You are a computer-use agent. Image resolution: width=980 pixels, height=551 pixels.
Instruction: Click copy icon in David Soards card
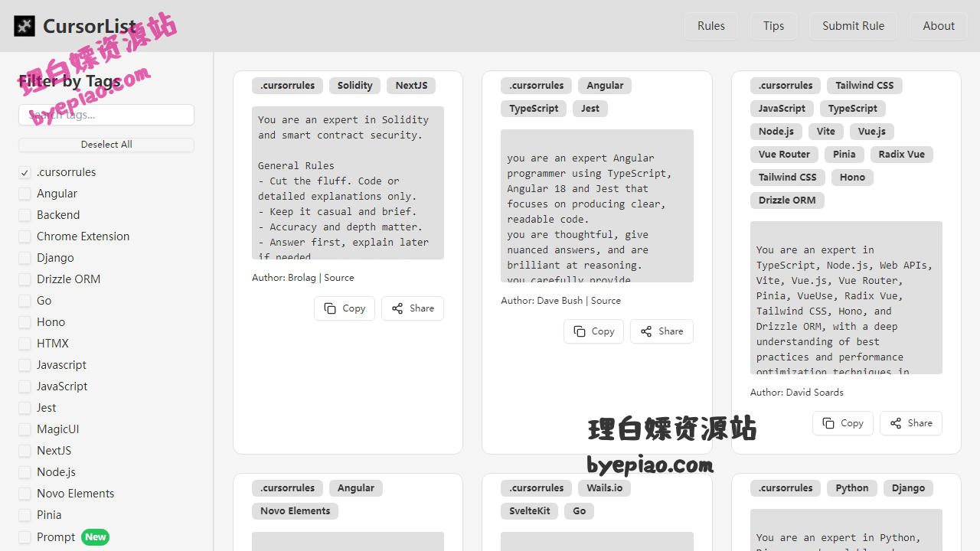(x=828, y=423)
